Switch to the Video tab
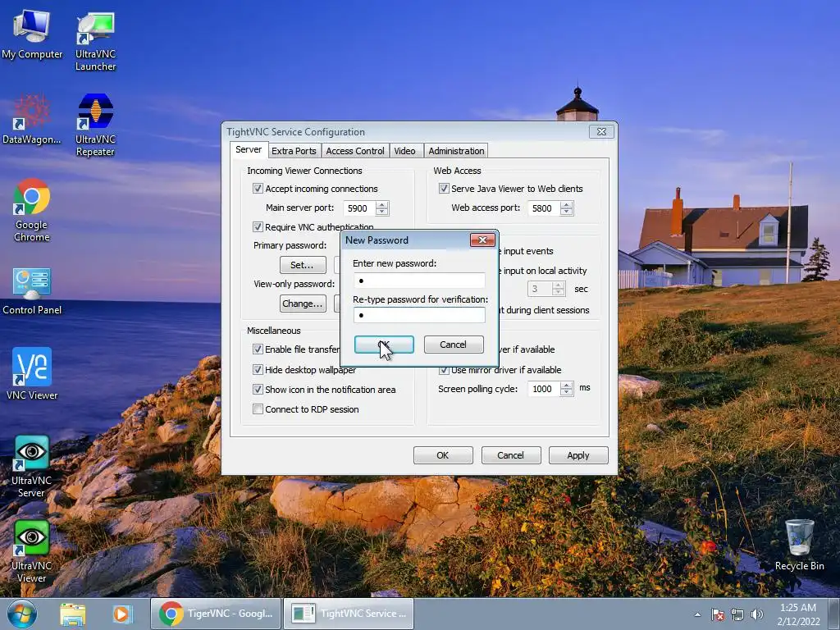Screen dimensions: 840x630 point(405,151)
